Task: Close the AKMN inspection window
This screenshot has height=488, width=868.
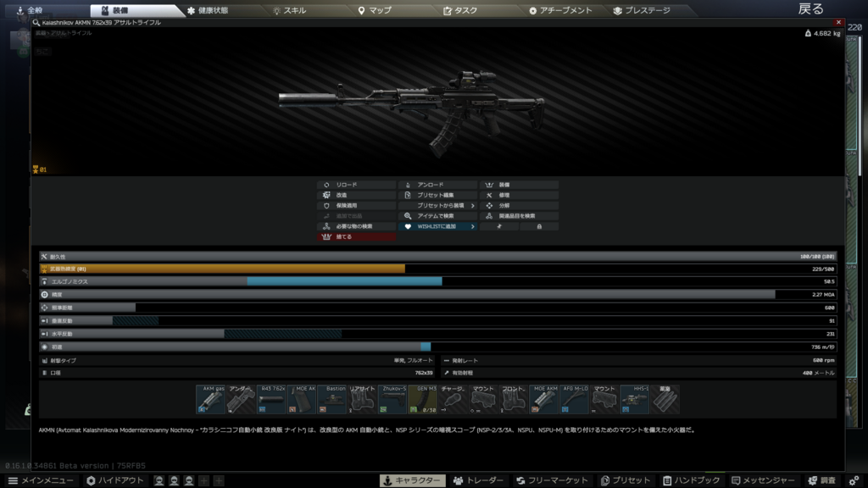Action: 838,23
